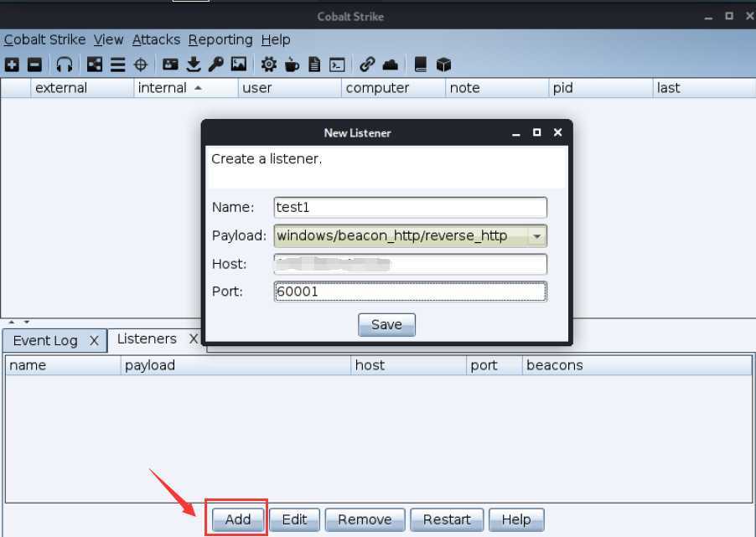
Task: Switch to the session table list icon
Action: tap(117, 65)
